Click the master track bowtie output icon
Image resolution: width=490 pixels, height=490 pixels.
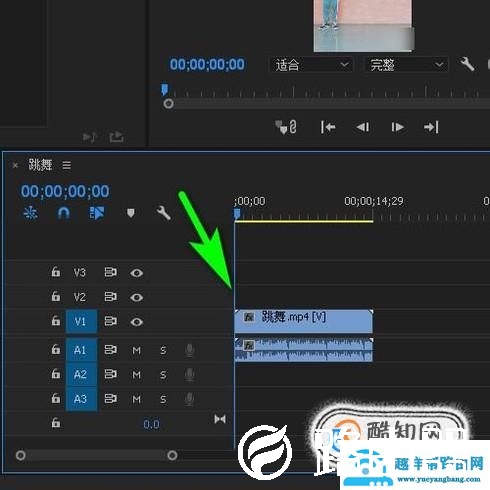tap(220, 419)
